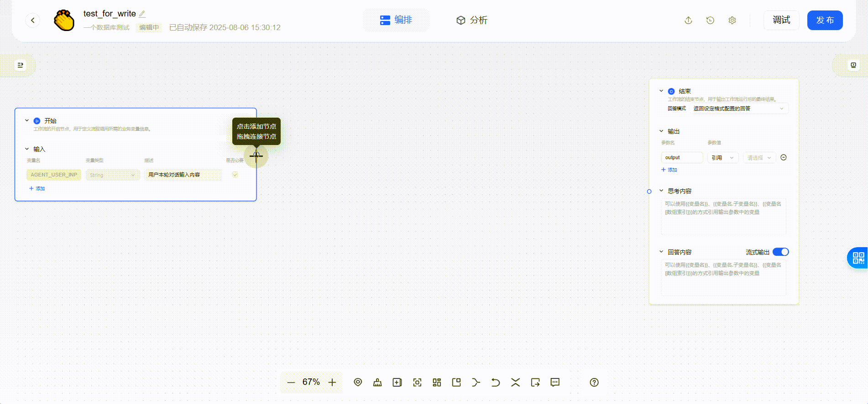Go back with the left arrow
This screenshot has width=868, height=404.
pyautogui.click(x=32, y=20)
